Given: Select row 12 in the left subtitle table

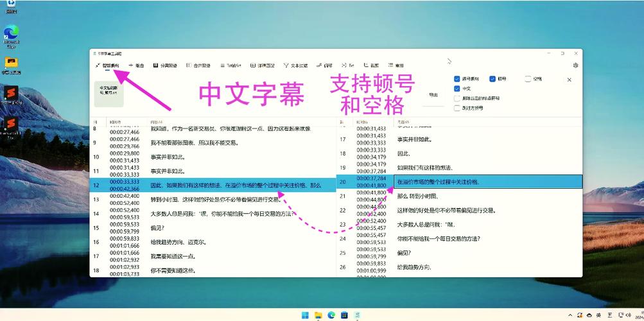Looking at the screenshot, I should click(x=213, y=185).
